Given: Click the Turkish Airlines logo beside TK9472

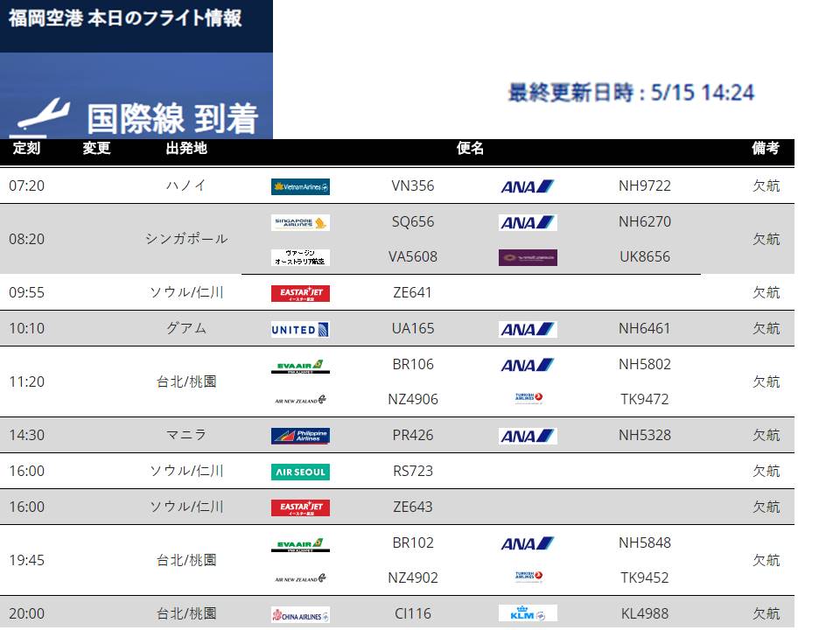Looking at the screenshot, I should coord(528,397).
